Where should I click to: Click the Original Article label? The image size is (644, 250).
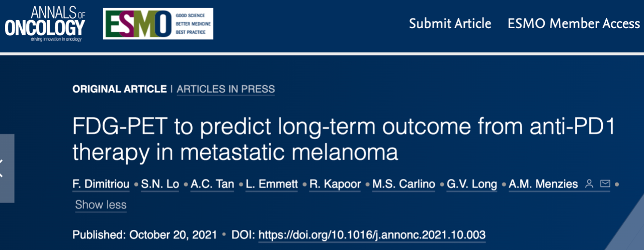[119, 89]
